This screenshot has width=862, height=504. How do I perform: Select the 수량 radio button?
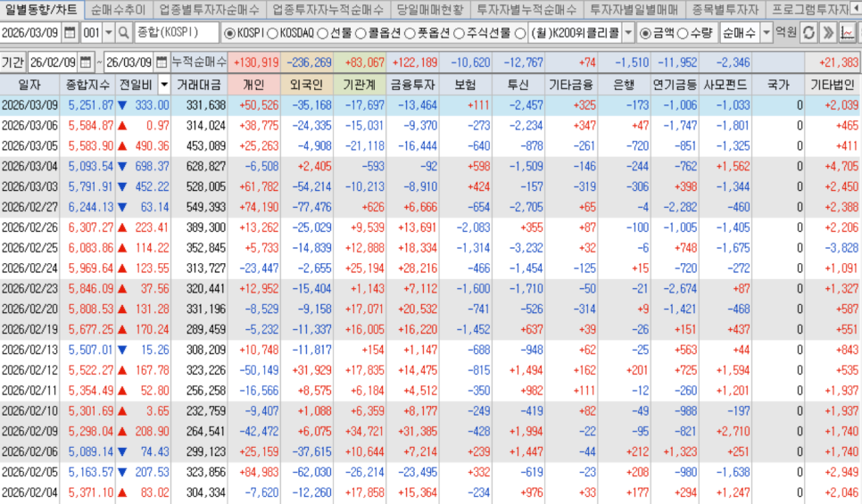pos(683,34)
